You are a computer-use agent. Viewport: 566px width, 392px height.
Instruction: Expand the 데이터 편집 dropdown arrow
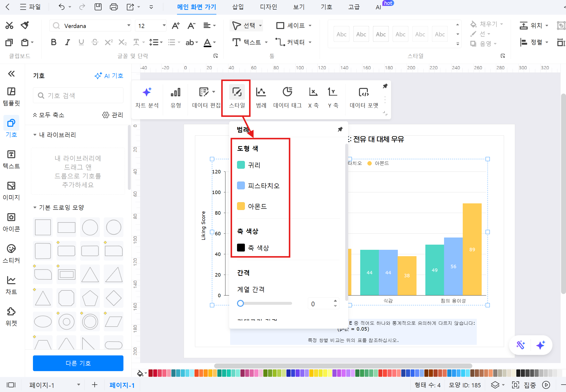(214, 92)
